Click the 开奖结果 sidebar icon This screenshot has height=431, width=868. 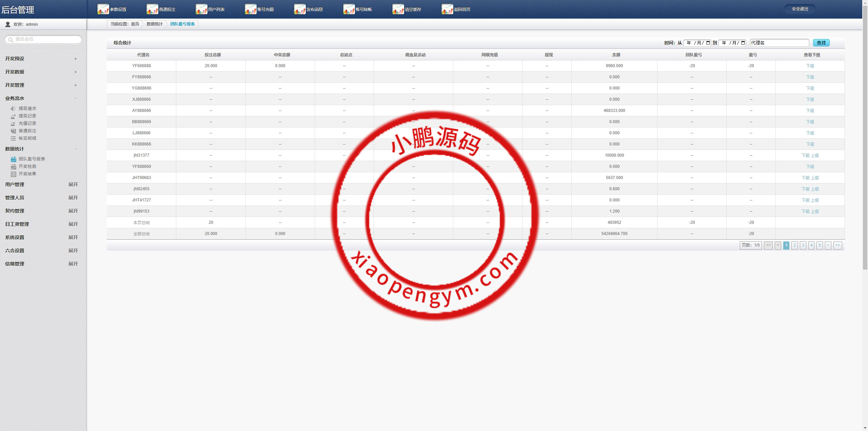tap(14, 174)
